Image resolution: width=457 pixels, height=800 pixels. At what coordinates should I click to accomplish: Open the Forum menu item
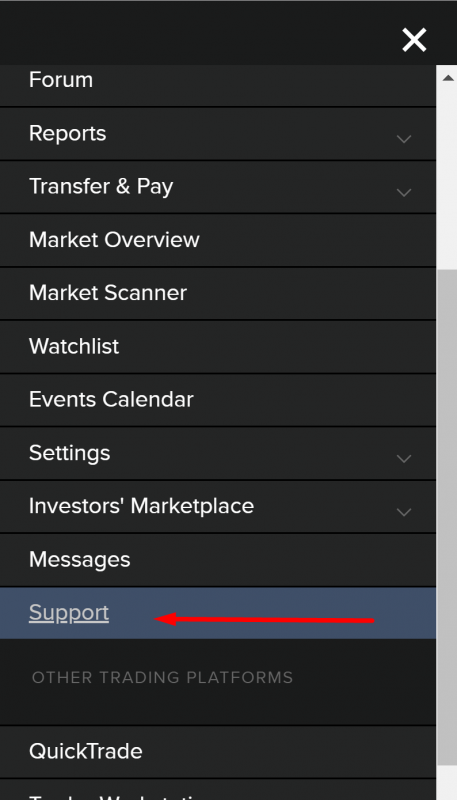pos(218,83)
